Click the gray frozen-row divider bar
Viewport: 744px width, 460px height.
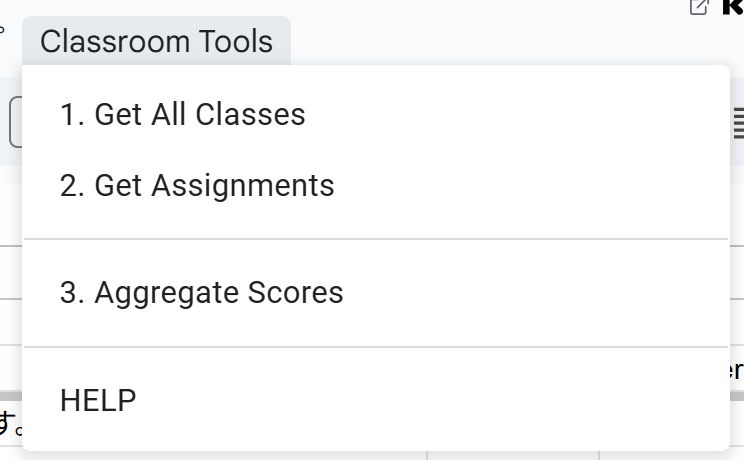coord(10,395)
